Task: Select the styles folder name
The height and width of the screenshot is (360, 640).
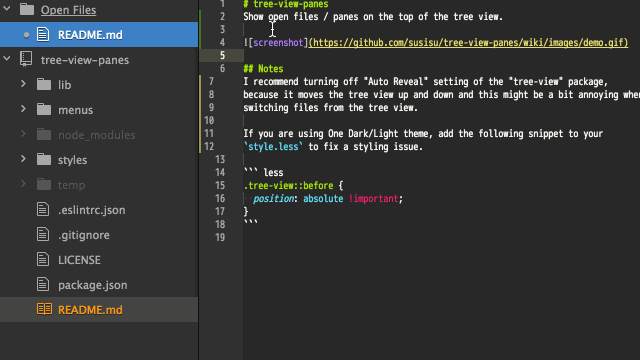Action: pos(72,160)
